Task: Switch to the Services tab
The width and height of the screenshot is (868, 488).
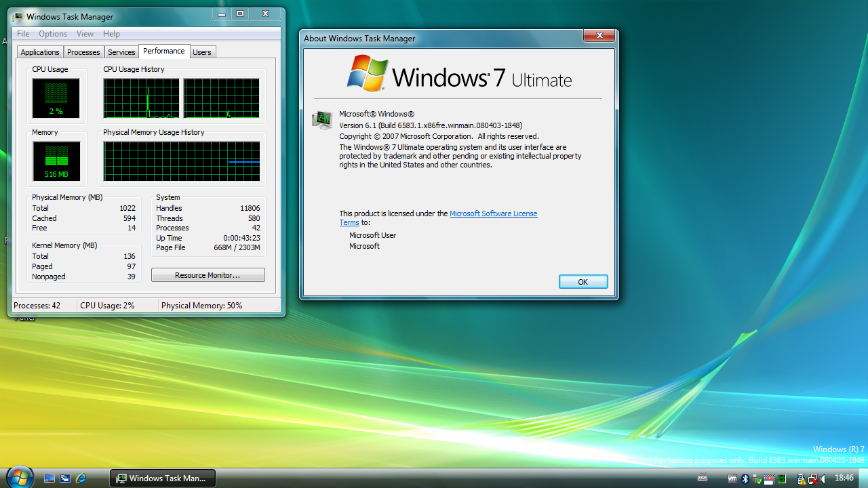Action: [x=121, y=52]
